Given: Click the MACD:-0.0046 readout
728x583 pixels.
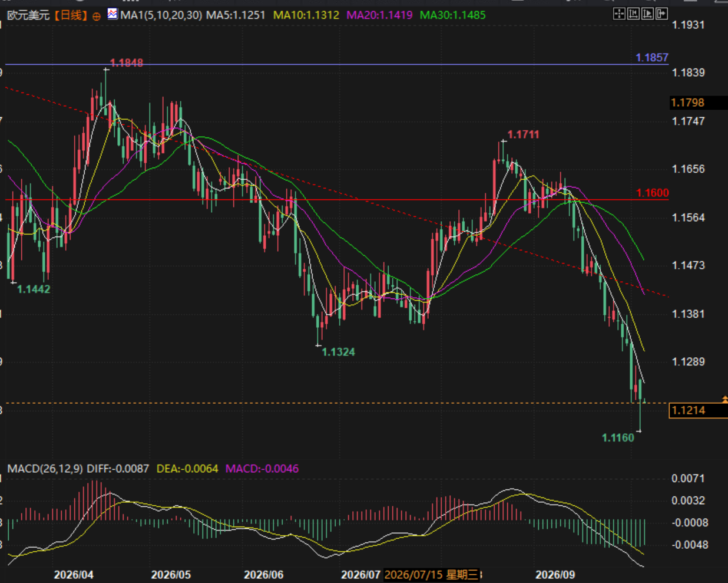Looking at the screenshot, I should point(262,469).
